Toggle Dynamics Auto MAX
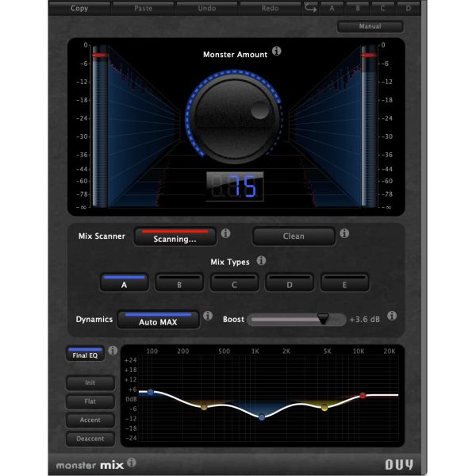 [x=158, y=320]
